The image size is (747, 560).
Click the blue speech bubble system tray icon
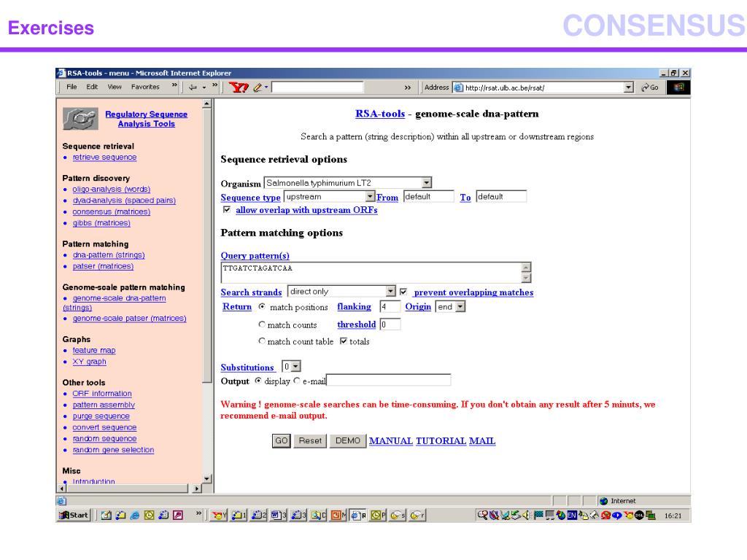pyautogui.click(x=617, y=516)
